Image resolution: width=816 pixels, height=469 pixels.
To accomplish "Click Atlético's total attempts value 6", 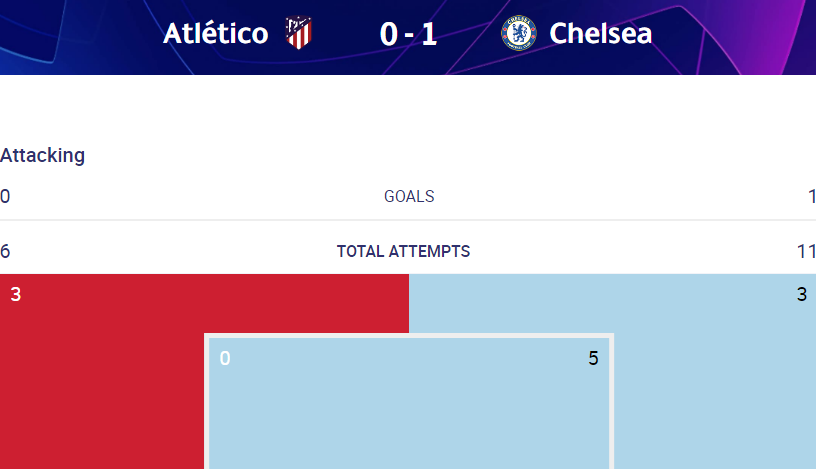I will pyautogui.click(x=5, y=251).
